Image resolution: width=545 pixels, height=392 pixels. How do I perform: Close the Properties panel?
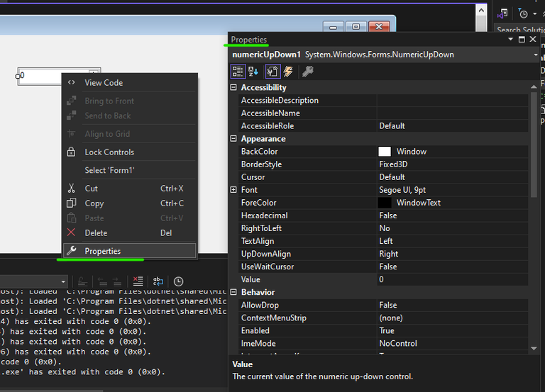tap(534, 40)
